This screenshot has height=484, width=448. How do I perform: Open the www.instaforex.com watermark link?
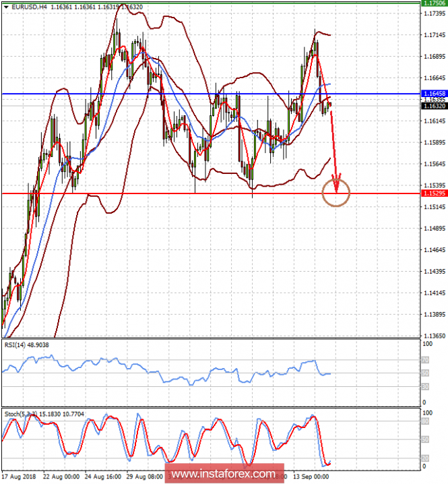point(224,473)
